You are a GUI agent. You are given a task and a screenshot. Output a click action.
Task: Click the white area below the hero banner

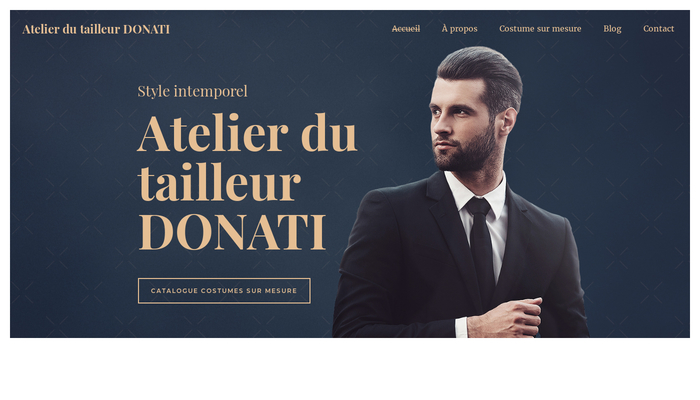[350, 368]
